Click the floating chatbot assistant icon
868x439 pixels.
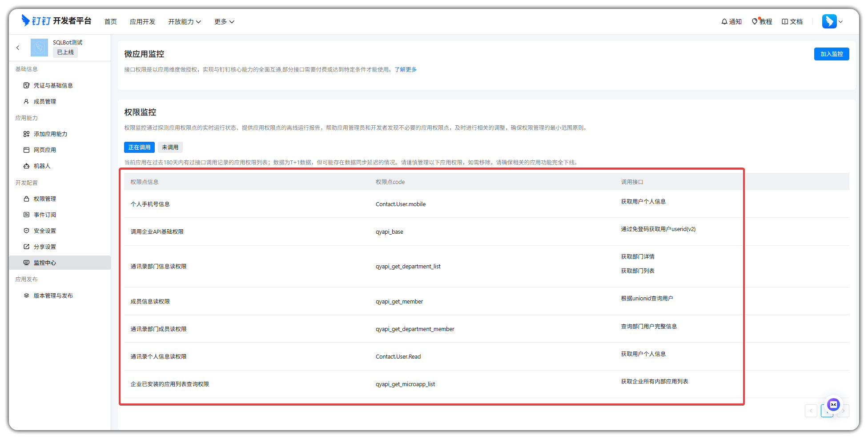click(x=833, y=404)
